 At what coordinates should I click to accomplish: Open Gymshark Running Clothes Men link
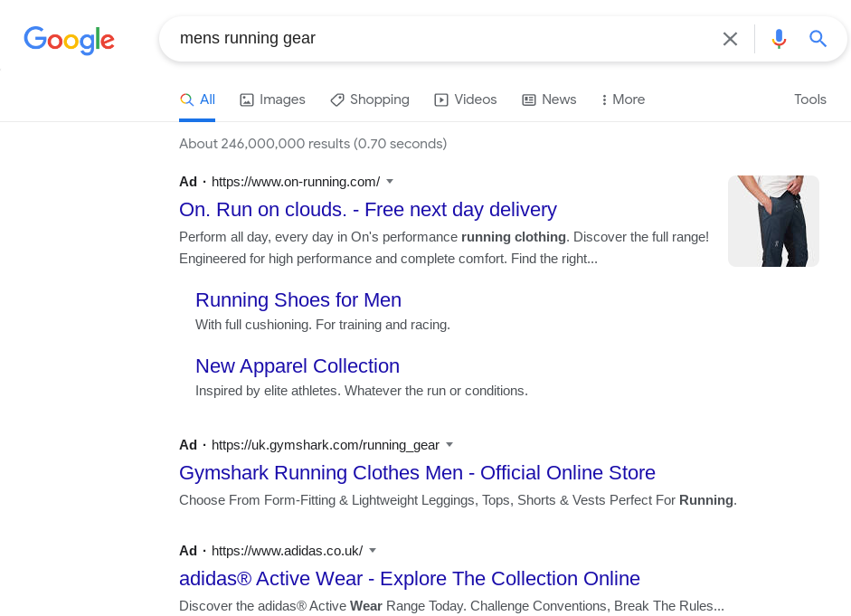tap(417, 473)
